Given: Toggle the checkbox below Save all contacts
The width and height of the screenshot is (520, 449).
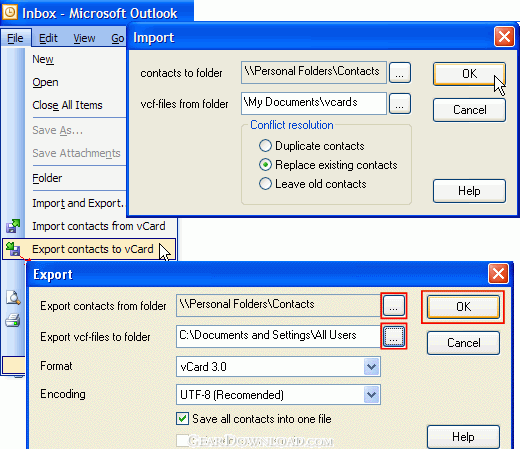Looking at the screenshot, I should 182,440.
